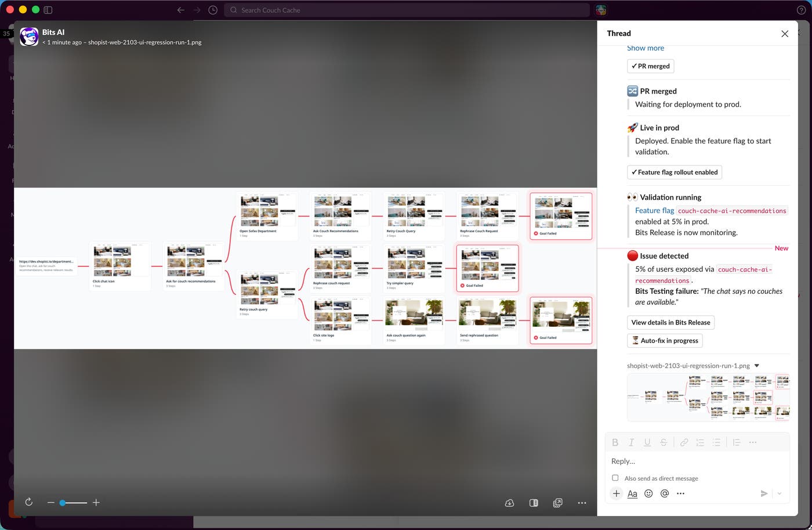Open the history clock menu

coord(213,10)
